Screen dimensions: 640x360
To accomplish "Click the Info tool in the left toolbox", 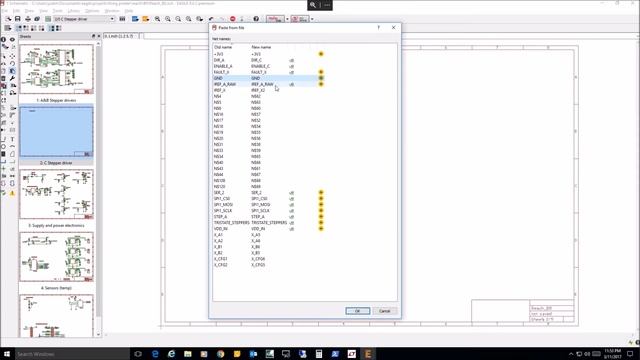I will pos(4,40).
